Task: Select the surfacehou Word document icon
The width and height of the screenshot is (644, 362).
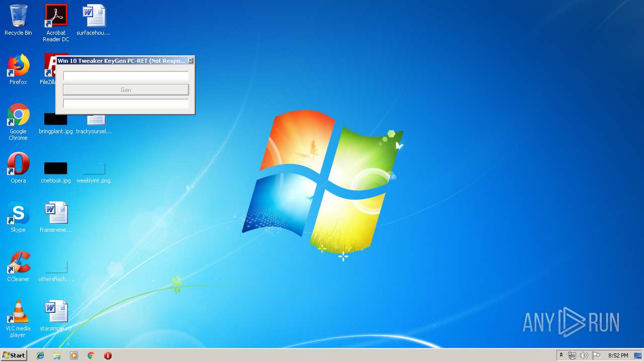Action: (x=94, y=20)
